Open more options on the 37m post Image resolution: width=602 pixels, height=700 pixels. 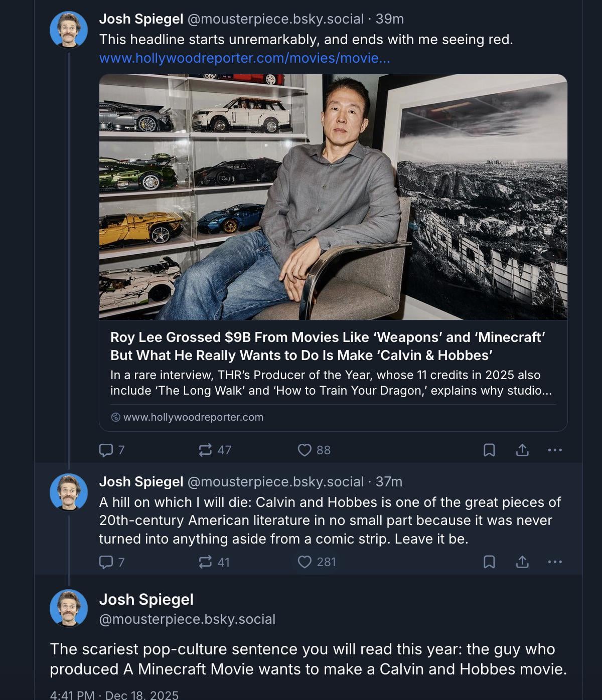tap(555, 562)
